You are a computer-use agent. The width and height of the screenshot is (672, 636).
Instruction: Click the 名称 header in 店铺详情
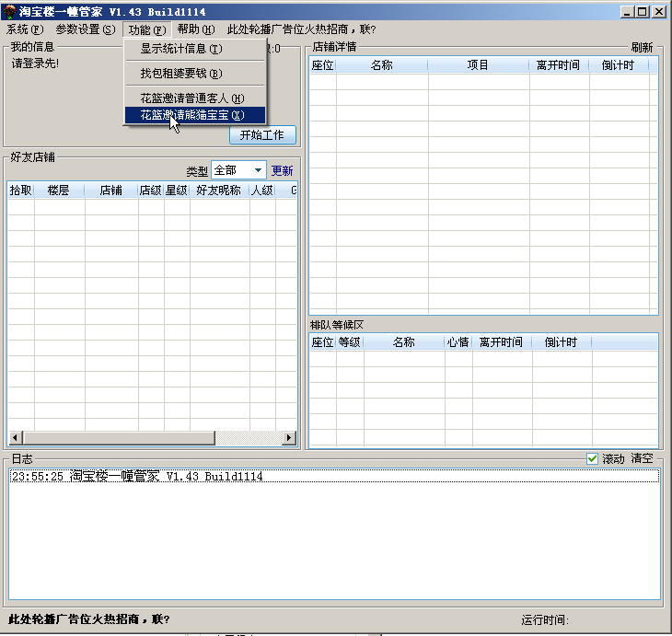tap(382, 65)
